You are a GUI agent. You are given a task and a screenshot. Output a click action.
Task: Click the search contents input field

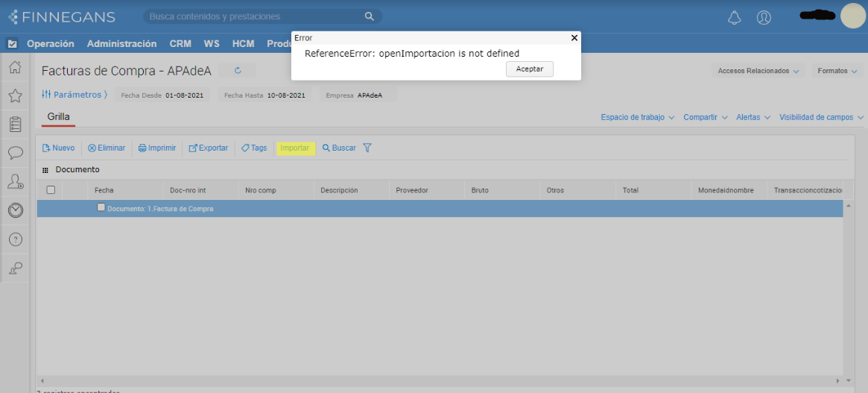coord(253,16)
